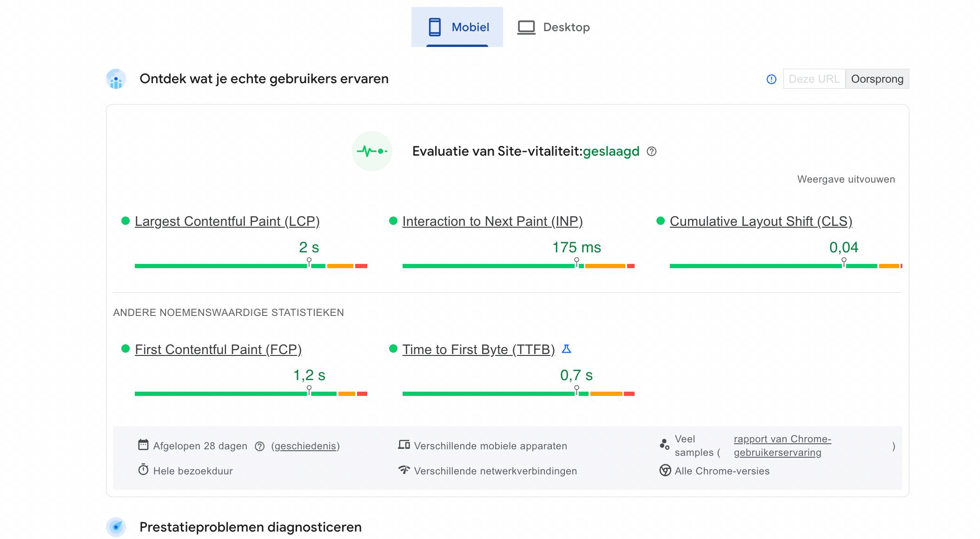Click the Prestatieproblemen diagnosticeren section icon

coord(116,527)
